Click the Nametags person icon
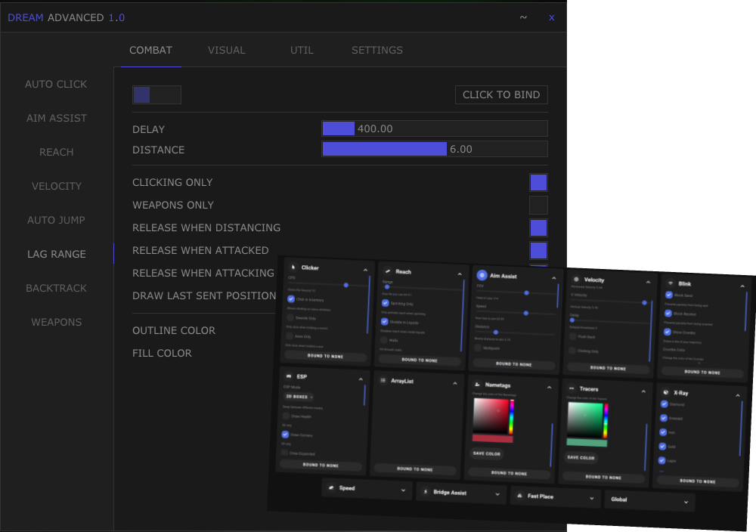The height and width of the screenshot is (532, 756). [x=477, y=384]
